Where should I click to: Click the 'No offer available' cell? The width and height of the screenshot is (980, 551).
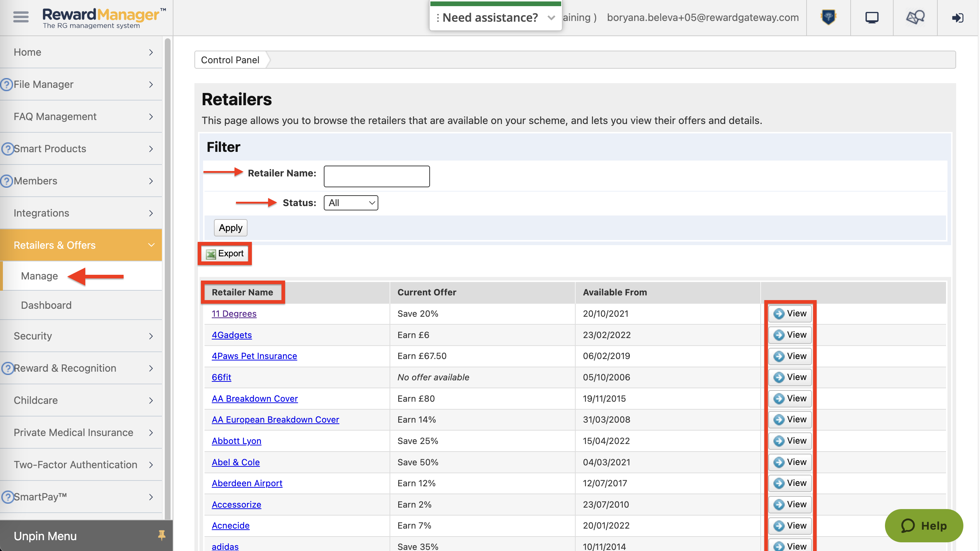click(x=433, y=377)
